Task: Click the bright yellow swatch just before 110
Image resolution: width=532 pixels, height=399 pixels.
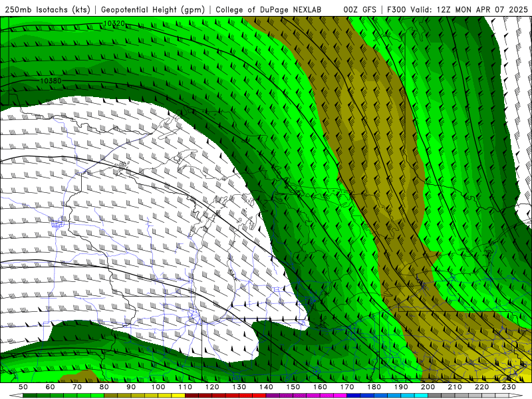Action: pos(178,396)
